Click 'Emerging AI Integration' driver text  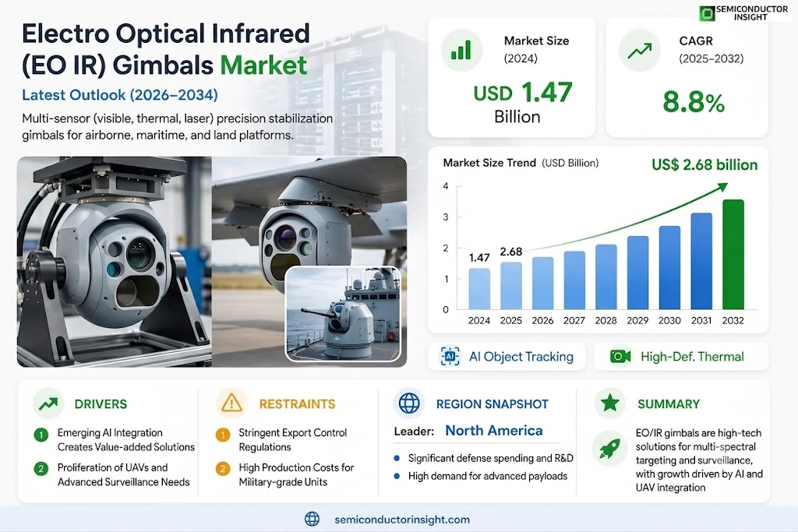125,440
